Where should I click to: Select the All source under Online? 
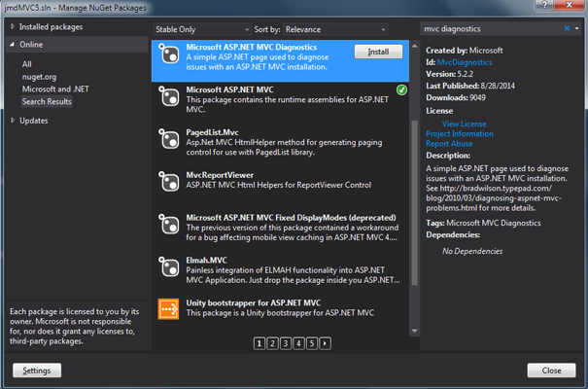26,64
